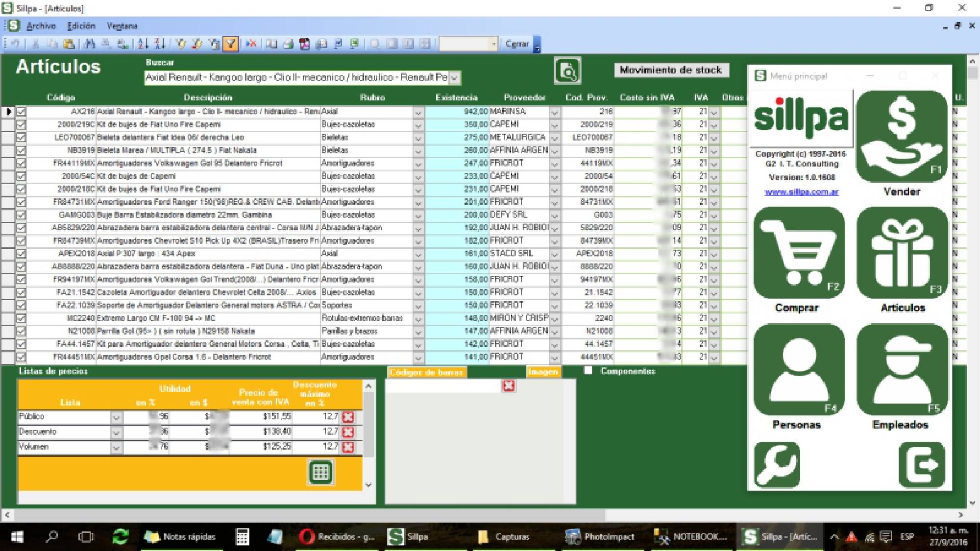The width and height of the screenshot is (980, 551).
Task: Click the wrench settings icon
Action: pos(777,465)
